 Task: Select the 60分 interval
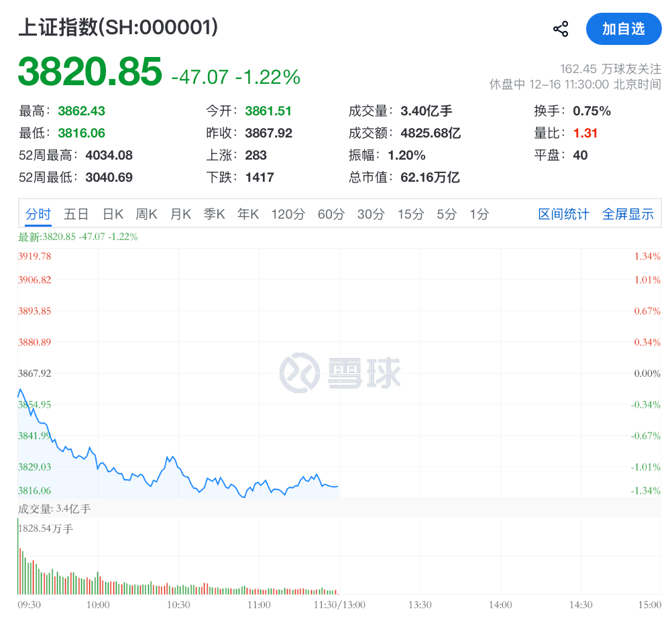[x=330, y=213]
